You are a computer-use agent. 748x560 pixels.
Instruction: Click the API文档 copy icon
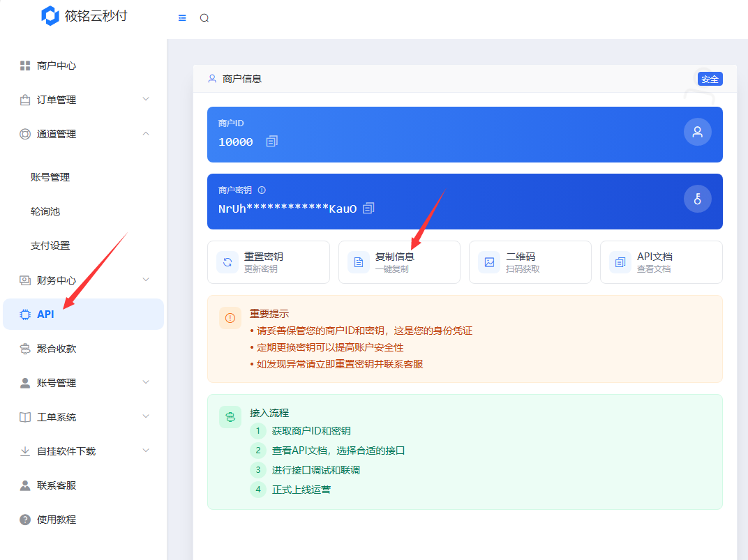click(x=620, y=262)
